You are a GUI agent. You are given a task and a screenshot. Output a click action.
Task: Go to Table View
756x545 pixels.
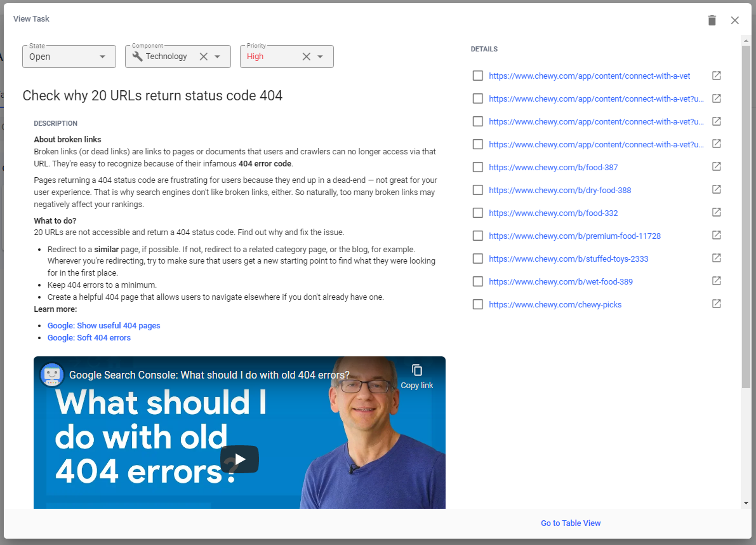pos(571,523)
